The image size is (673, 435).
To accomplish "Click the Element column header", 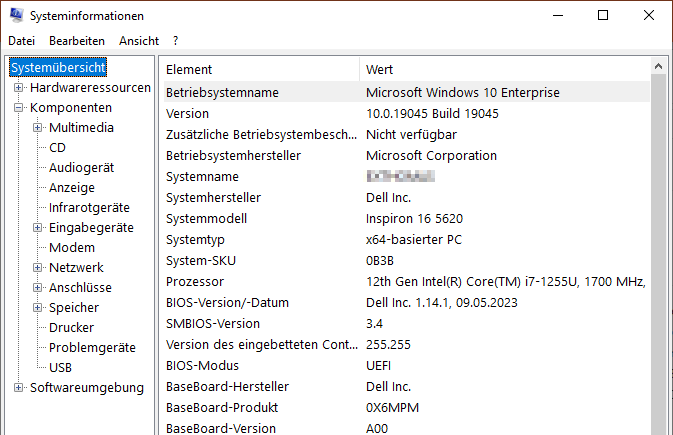I will (261, 70).
